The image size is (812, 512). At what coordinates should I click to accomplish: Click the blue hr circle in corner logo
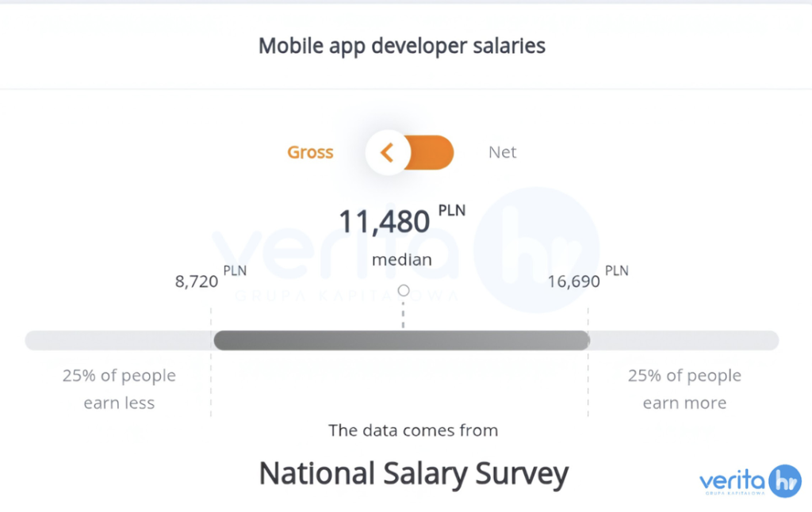785,481
